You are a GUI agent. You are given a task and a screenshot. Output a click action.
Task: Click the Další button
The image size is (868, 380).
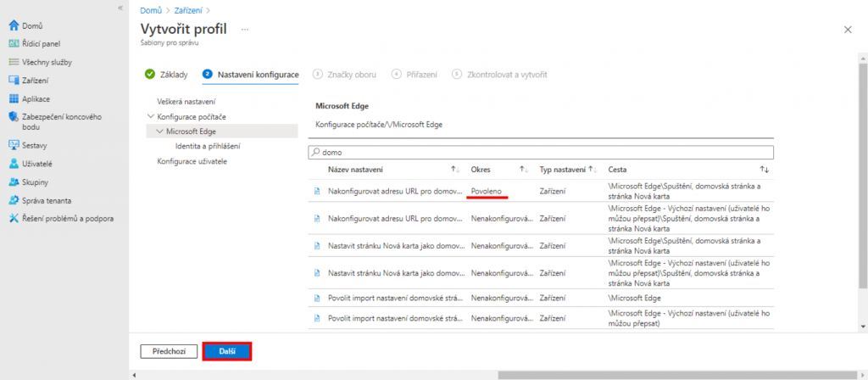pos(227,351)
